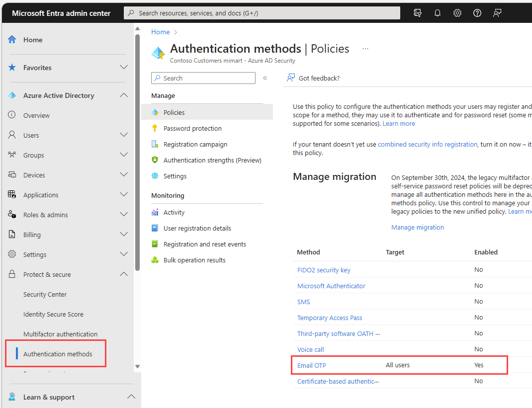The height and width of the screenshot is (408, 532).
Task: Open Activity under Monitoring
Action: point(174,212)
